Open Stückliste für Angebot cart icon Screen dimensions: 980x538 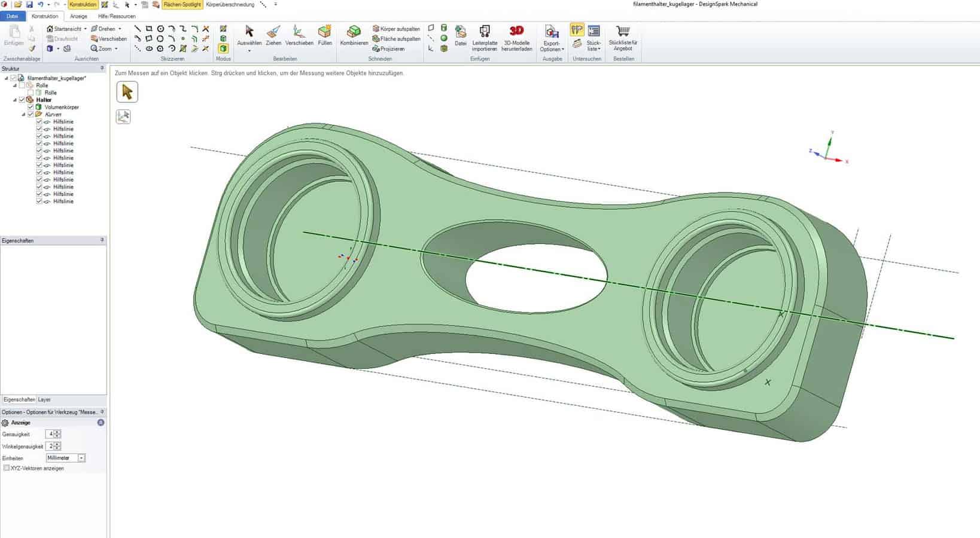pos(623,37)
